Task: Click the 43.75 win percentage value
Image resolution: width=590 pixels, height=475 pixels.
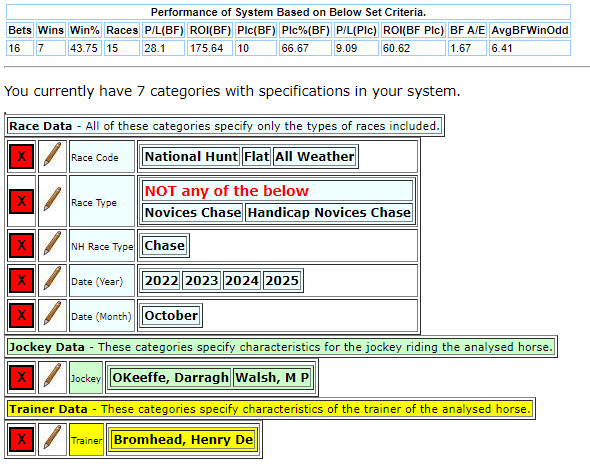Action: tap(85, 48)
